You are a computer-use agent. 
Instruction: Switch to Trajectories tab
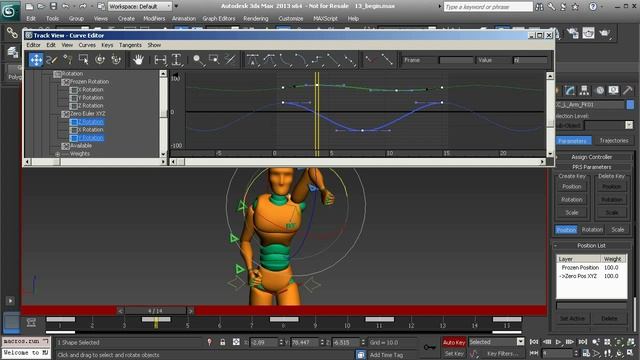coord(613,141)
